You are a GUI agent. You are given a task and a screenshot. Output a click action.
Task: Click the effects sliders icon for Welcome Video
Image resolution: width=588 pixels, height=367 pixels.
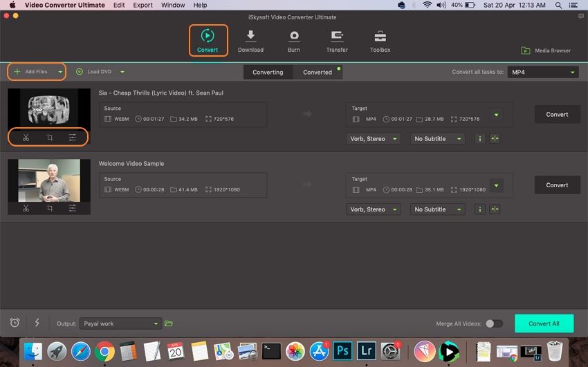pyautogui.click(x=73, y=208)
